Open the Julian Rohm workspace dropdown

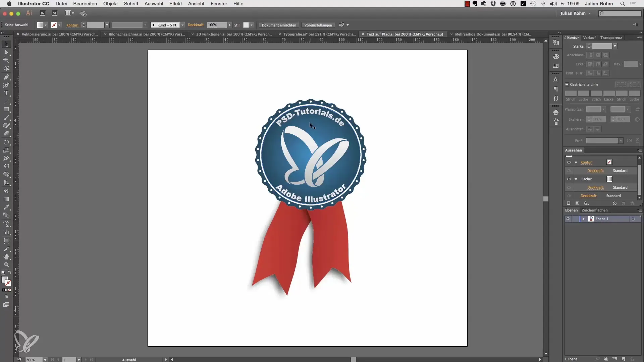(576, 13)
